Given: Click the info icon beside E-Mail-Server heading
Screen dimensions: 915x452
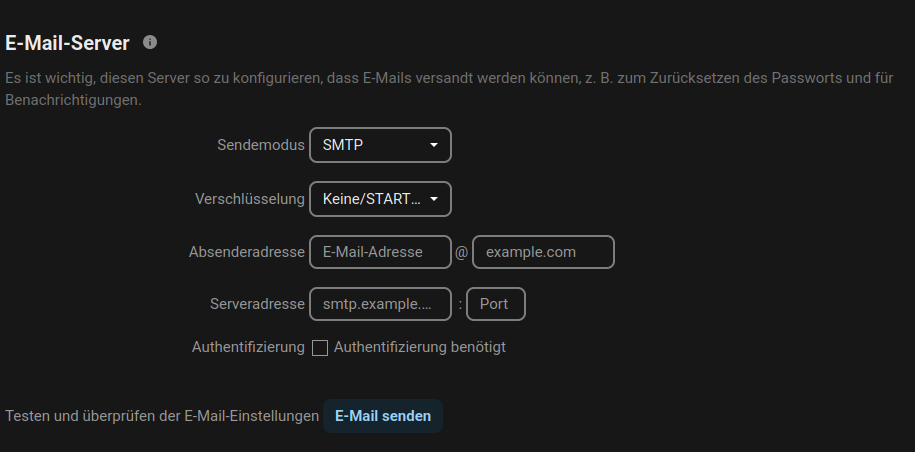Looking at the screenshot, I should [150, 42].
